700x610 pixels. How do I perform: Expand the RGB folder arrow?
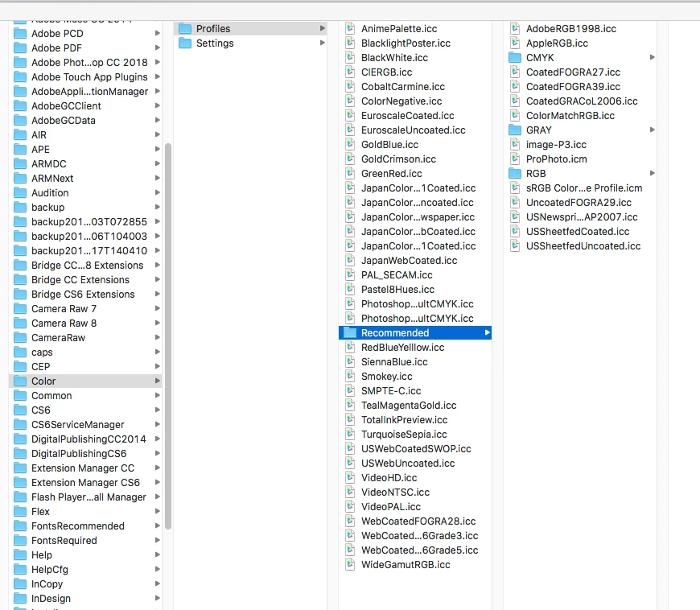(x=653, y=173)
